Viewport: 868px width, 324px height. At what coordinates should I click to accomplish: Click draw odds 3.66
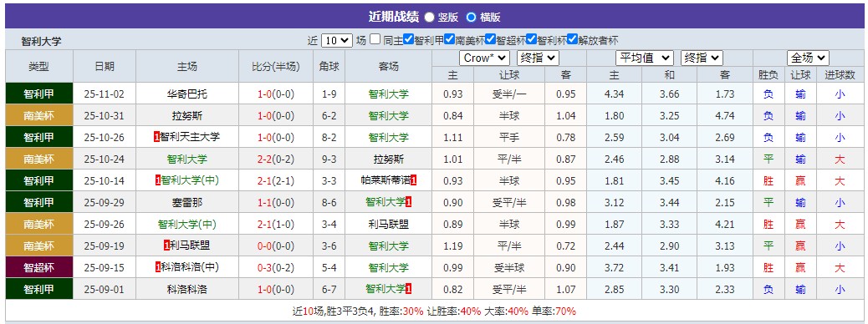669,94
